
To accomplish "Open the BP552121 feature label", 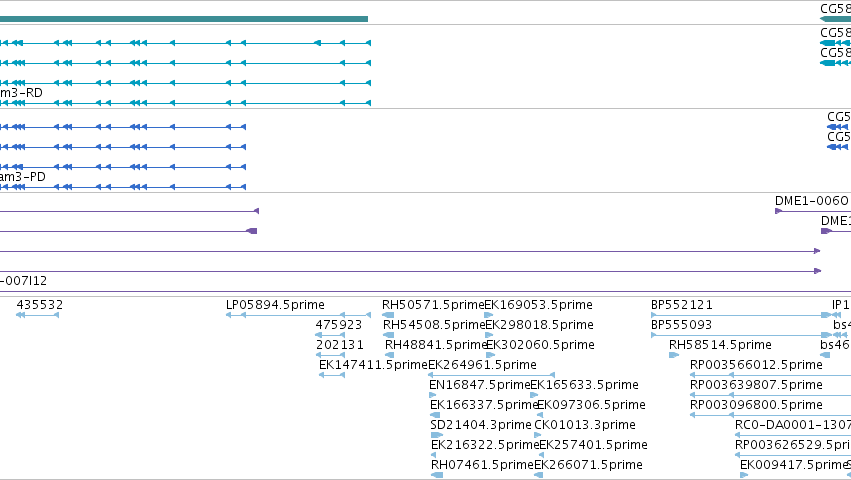I will (682, 305).
